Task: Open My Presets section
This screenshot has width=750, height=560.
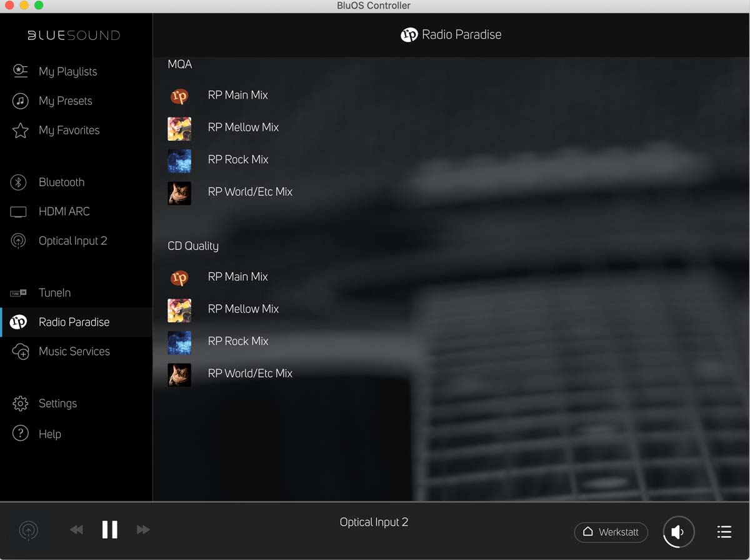Action: click(x=65, y=101)
